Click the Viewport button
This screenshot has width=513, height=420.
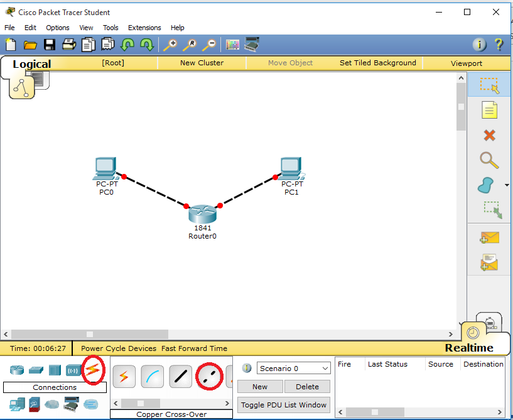[x=466, y=63]
